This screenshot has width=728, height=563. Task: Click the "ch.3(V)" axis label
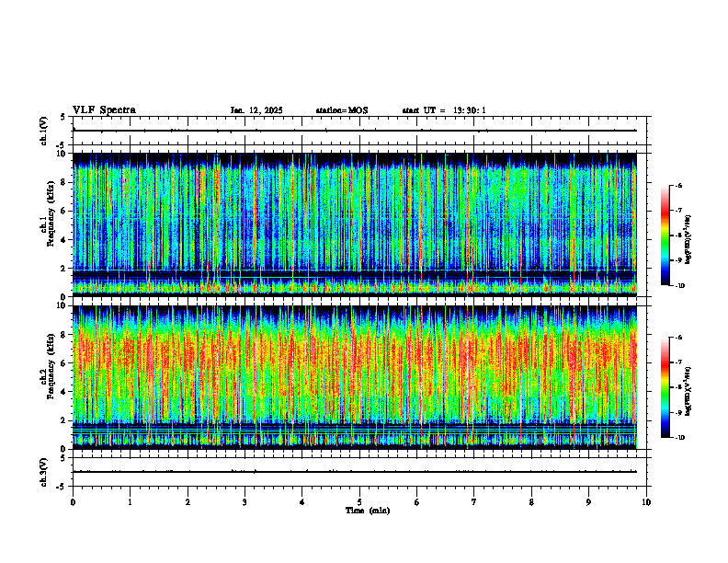44,472
